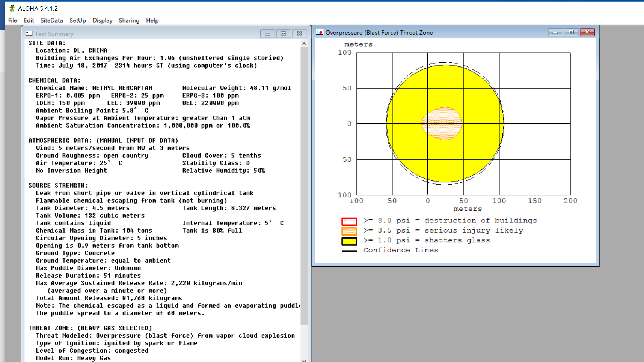Click "Ground Roughness: open country" text
644x362 pixels.
click(x=92, y=155)
